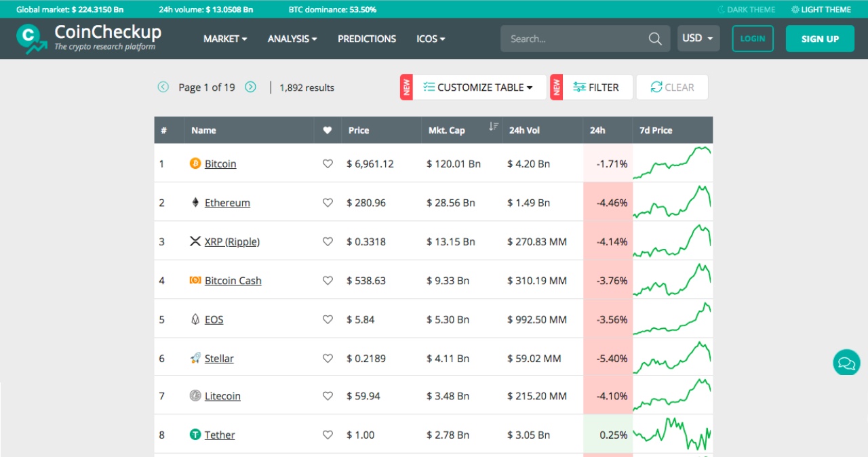Click the EOS coin icon
Image resolution: width=868 pixels, height=457 pixels.
coord(195,319)
